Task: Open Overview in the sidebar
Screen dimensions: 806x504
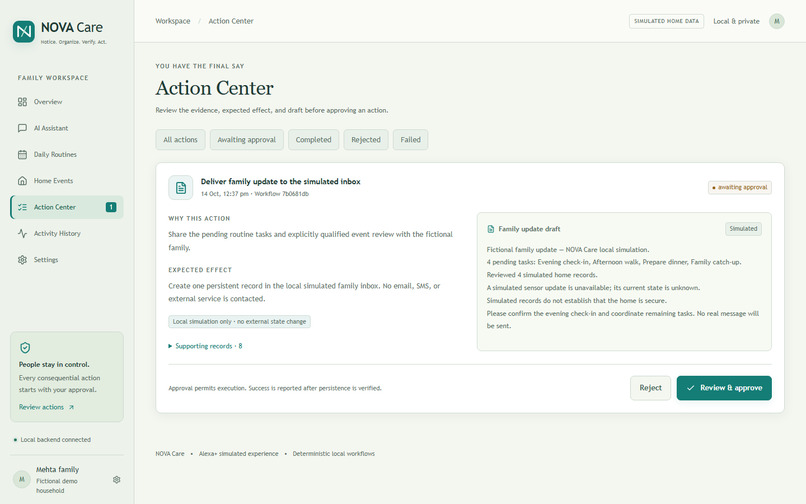Action: pyautogui.click(x=67, y=102)
